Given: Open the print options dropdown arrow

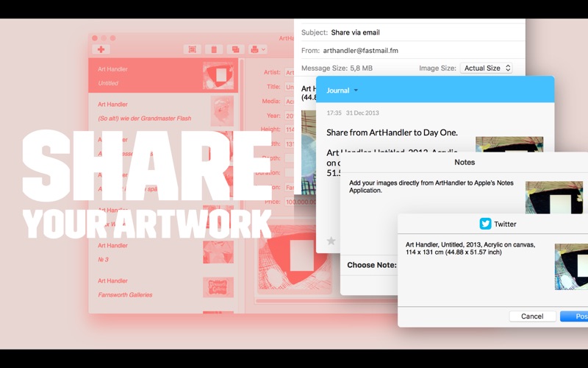Looking at the screenshot, I should (263, 49).
